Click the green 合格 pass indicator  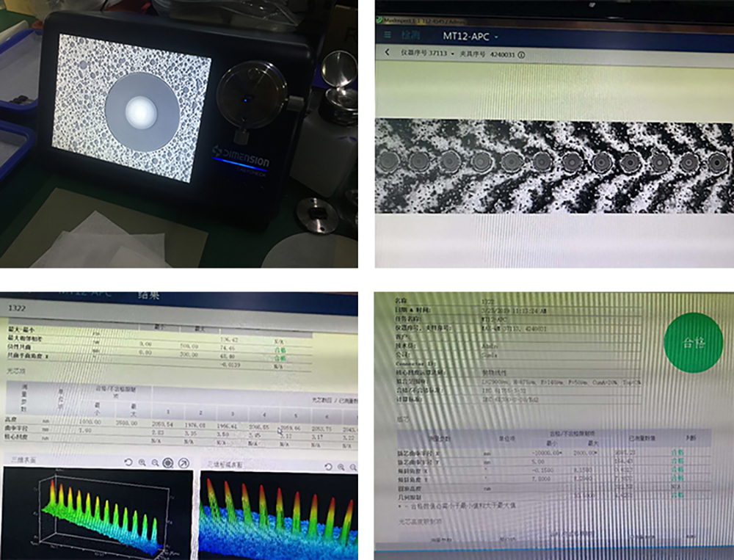point(694,343)
